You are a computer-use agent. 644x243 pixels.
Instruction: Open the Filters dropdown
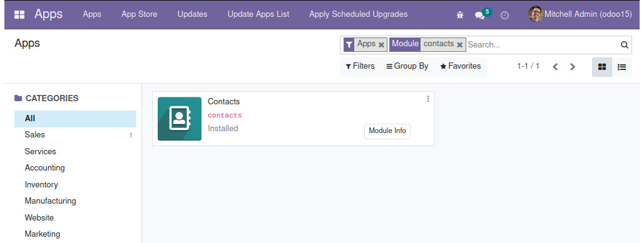click(x=360, y=66)
